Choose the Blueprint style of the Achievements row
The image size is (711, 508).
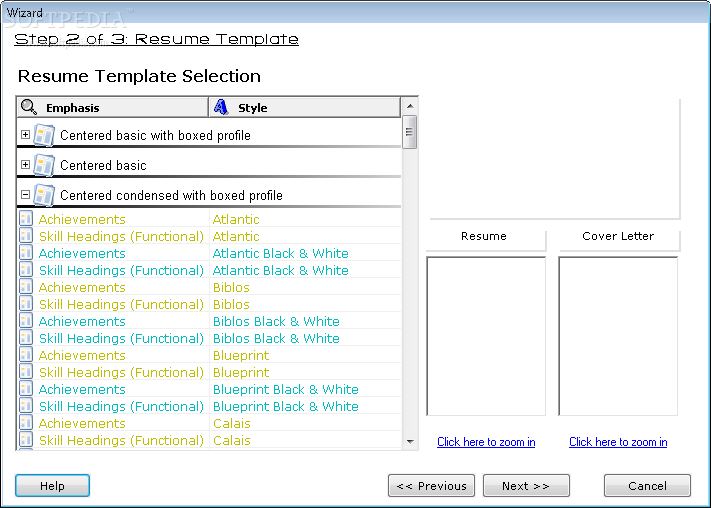241,356
